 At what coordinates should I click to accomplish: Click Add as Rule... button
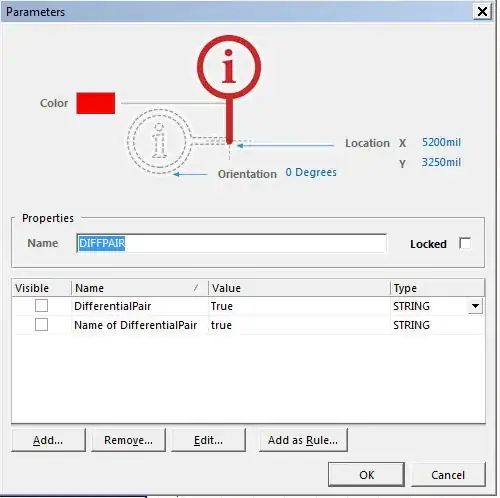pyautogui.click(x=303, y=440)
